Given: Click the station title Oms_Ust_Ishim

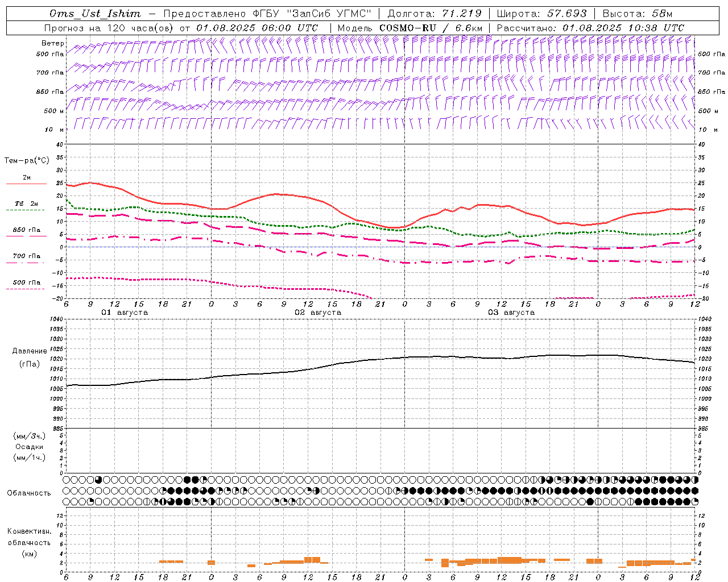Looking at the screenshot, I should click(x=94, y=13).
